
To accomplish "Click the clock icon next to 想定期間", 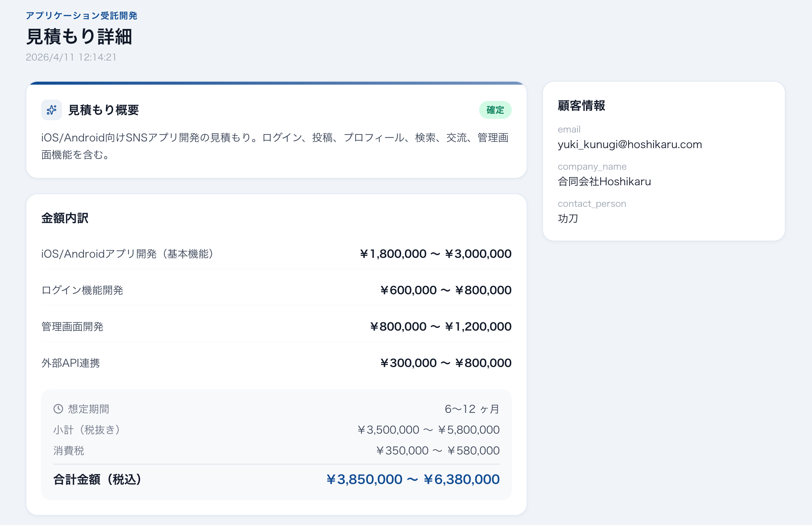I will pyautogui.click(x=58, y=409).
